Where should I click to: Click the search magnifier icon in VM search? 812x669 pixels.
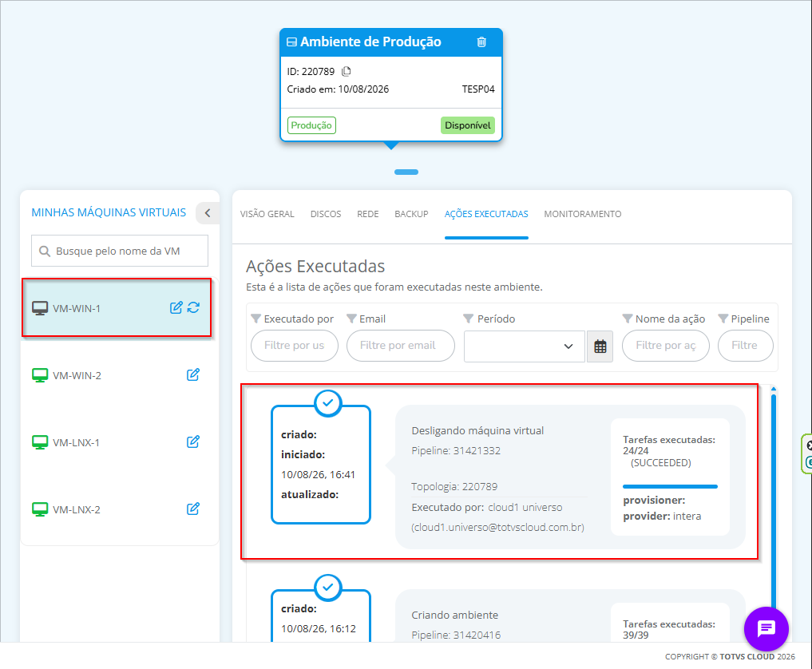[45, 251]
